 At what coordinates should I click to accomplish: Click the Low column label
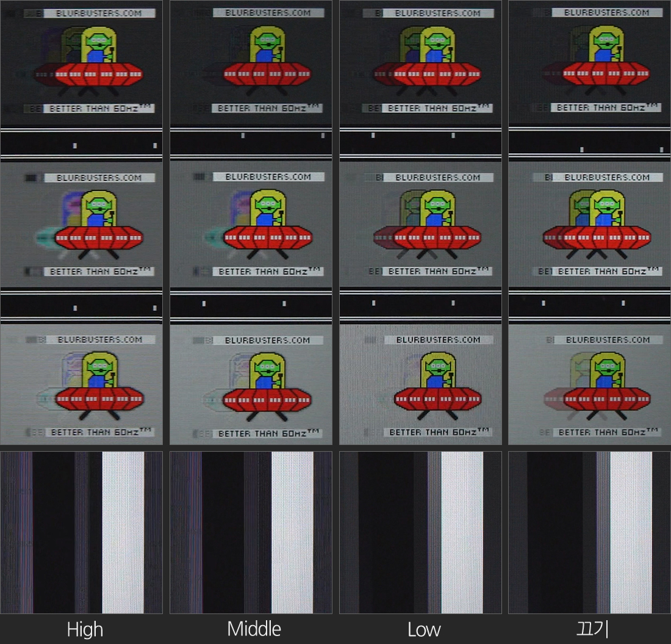[423, 629]
